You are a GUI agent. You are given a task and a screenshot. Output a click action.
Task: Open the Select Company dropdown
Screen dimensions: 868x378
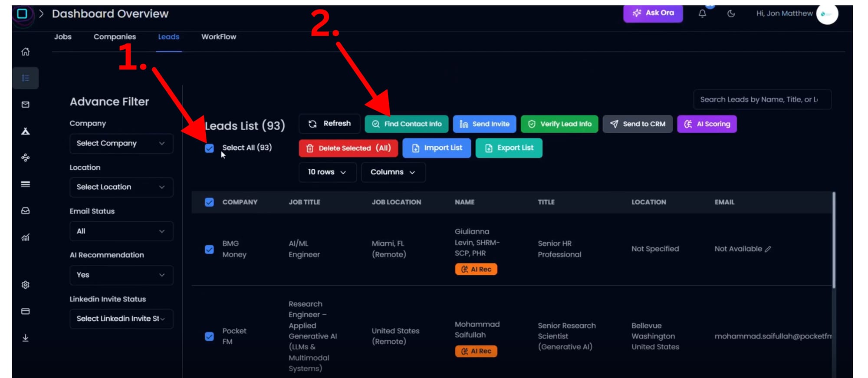[x=121, y=144]
